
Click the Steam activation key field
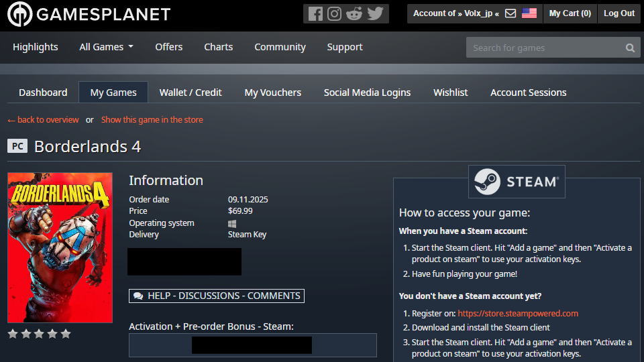[253, 345]
